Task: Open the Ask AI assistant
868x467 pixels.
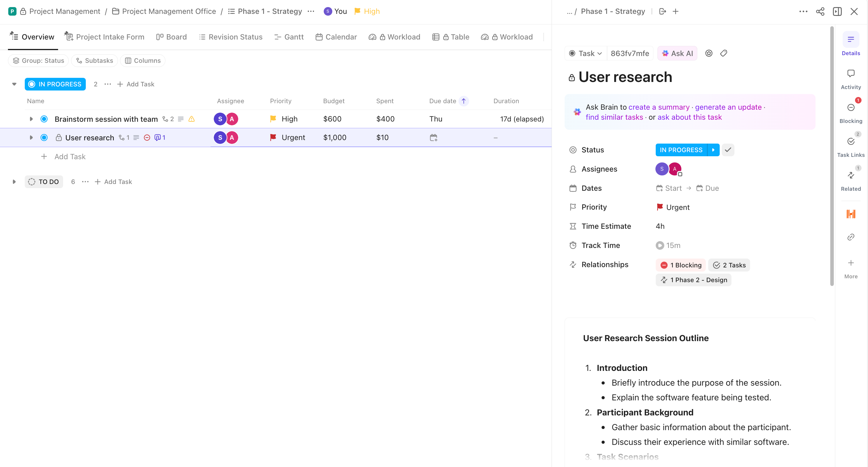Action: coord(677,53)
